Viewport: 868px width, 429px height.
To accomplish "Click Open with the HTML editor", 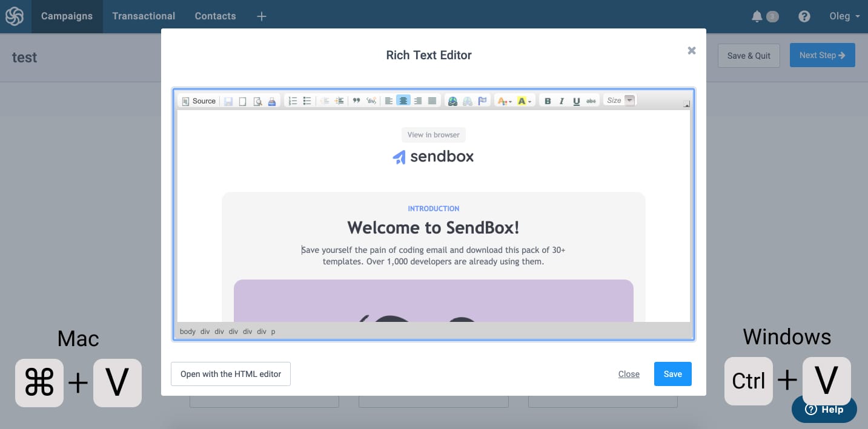I will pyautogui.click(x=231, y=374).
